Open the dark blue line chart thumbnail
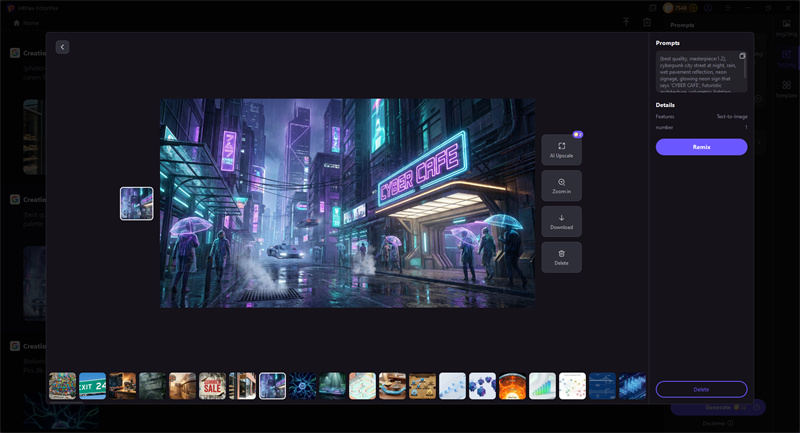 603,386
